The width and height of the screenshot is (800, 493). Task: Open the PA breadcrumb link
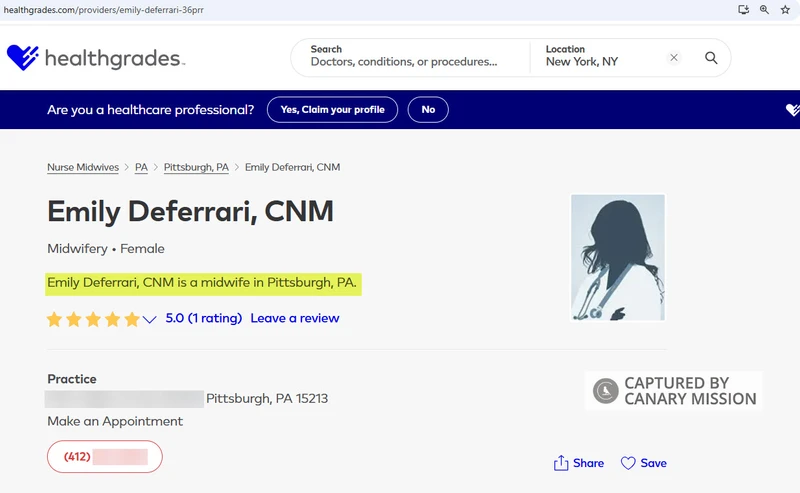(141, 167)
